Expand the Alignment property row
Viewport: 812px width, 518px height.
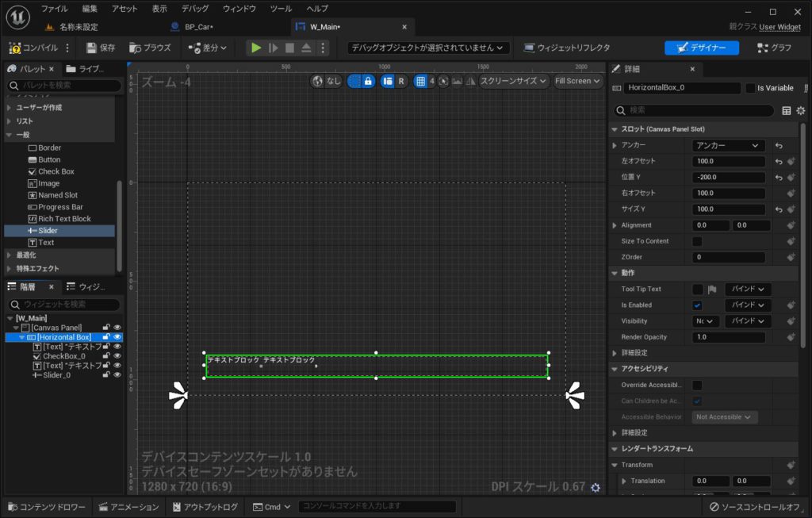tap(615, 225)
